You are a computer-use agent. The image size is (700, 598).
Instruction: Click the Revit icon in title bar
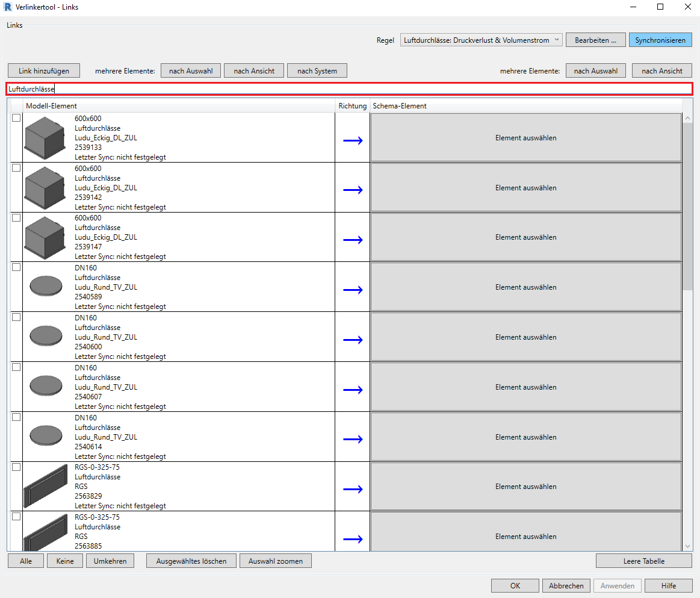(x=8, y=7)
